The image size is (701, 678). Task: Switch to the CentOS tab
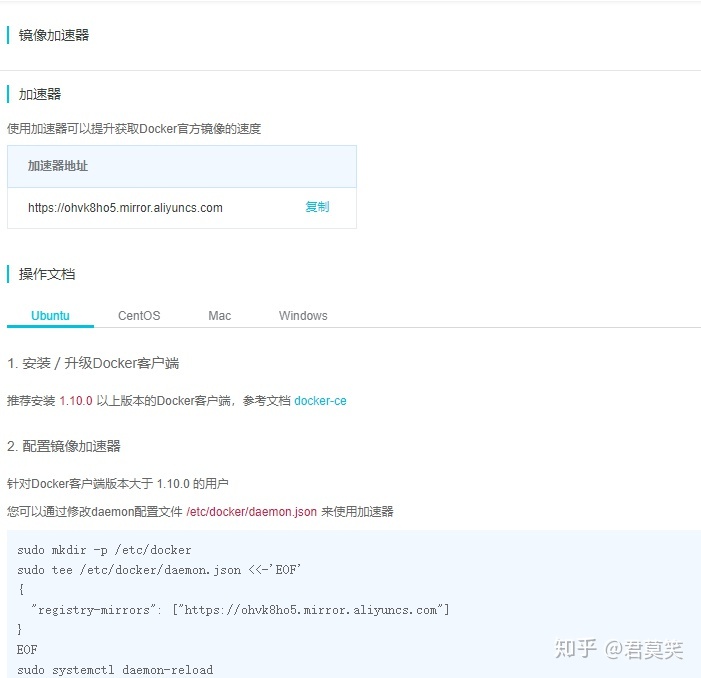[x=139, y=316]
